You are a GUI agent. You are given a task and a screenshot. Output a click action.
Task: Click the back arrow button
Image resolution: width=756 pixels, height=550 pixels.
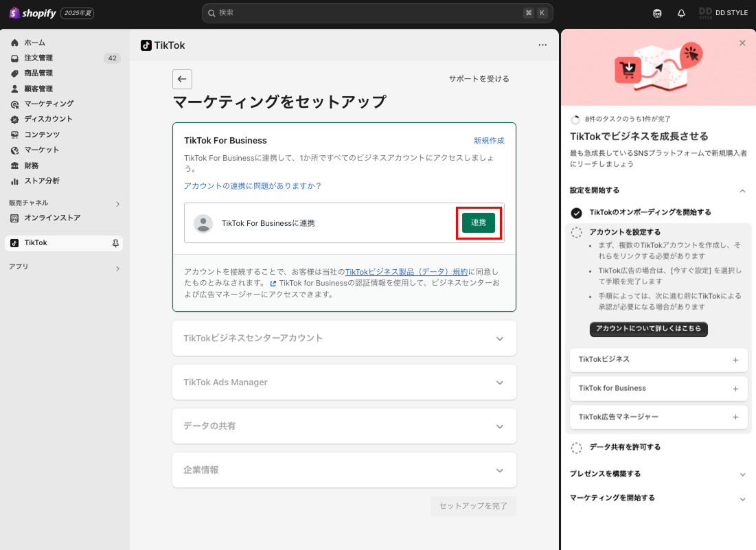tap(182, 79)
